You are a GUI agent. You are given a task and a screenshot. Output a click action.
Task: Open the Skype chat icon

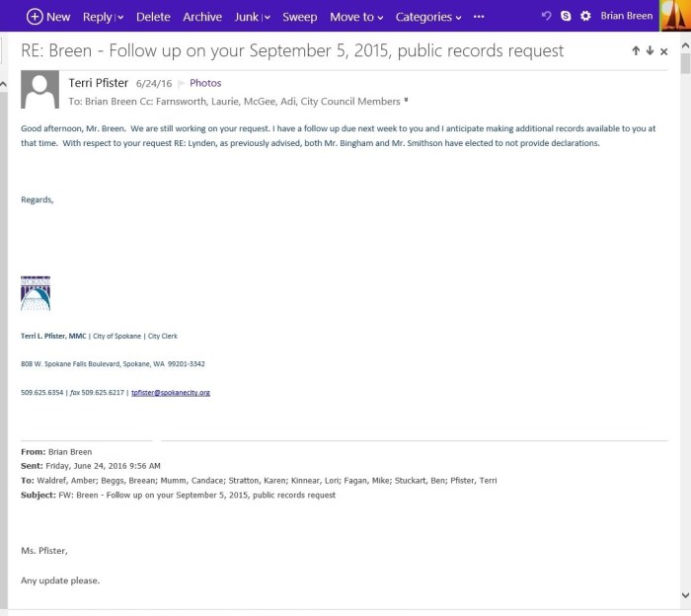(x=566, y=17)
